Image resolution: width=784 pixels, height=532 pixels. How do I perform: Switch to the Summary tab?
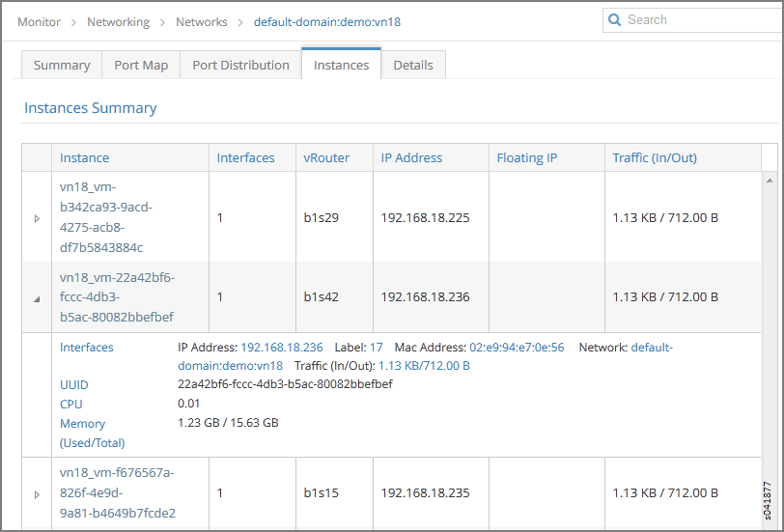click(x=62, y=65)
